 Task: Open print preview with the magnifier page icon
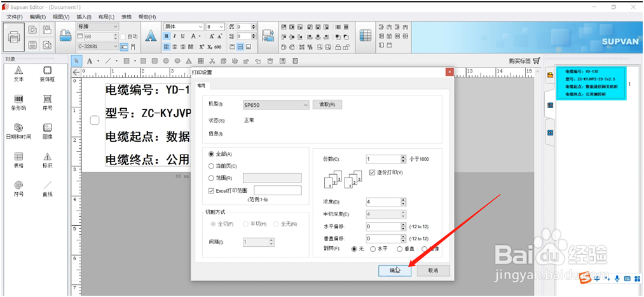pyautogui.click(x=47, y=45)
